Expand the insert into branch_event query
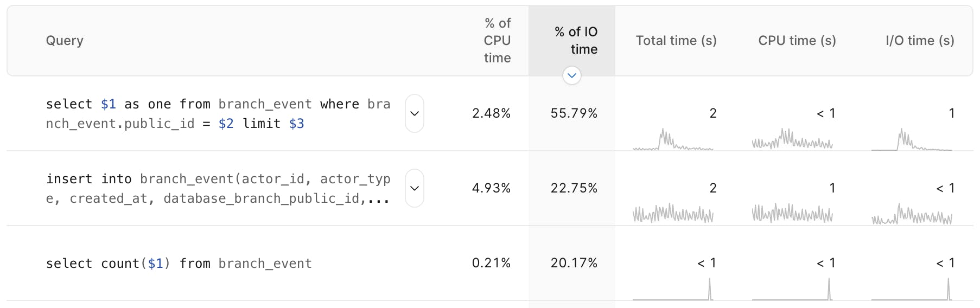The image size is (980, 308). tap(415, 188)
